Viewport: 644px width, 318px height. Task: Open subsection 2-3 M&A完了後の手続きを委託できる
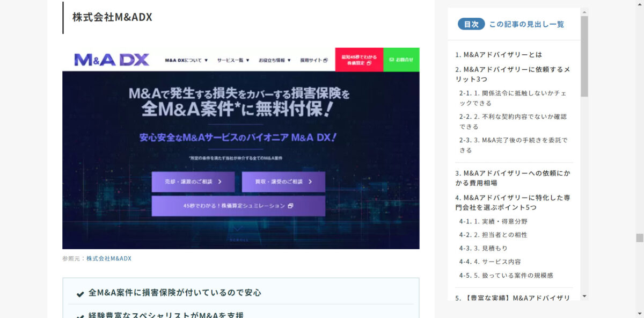[x=513, y=145]
